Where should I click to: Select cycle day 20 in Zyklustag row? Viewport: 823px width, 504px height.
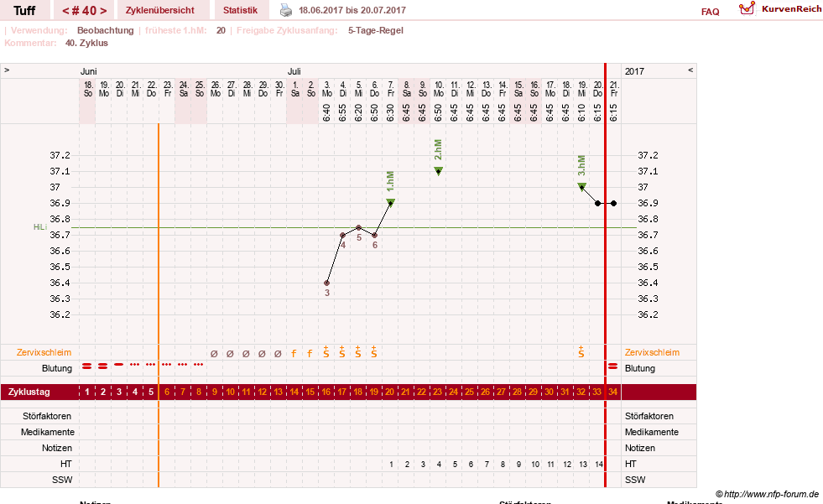tap(389, 392)
